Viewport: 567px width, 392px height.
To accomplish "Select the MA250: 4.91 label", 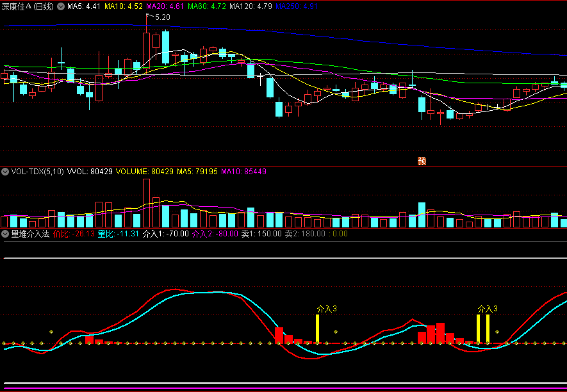I will 297,6.
